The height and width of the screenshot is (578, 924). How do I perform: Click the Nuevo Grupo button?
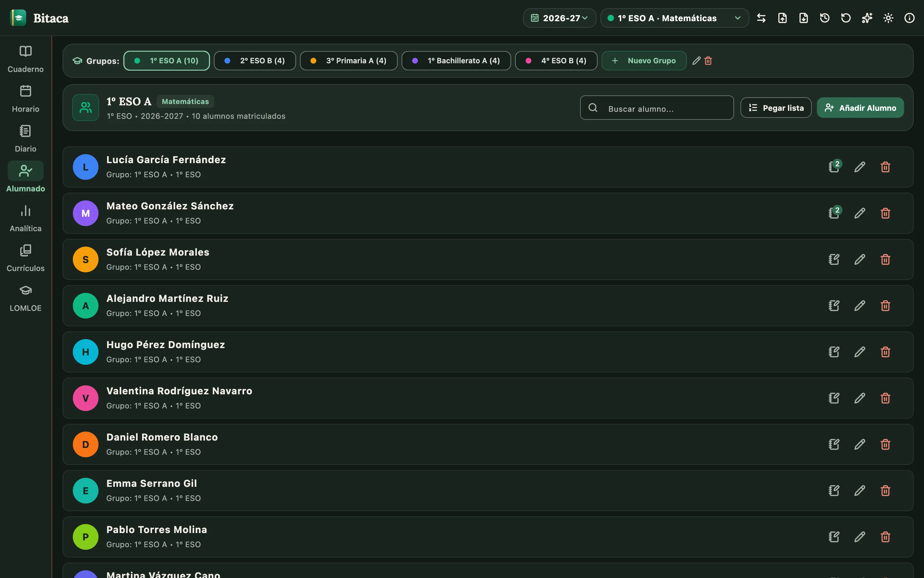tap(644, 61)
